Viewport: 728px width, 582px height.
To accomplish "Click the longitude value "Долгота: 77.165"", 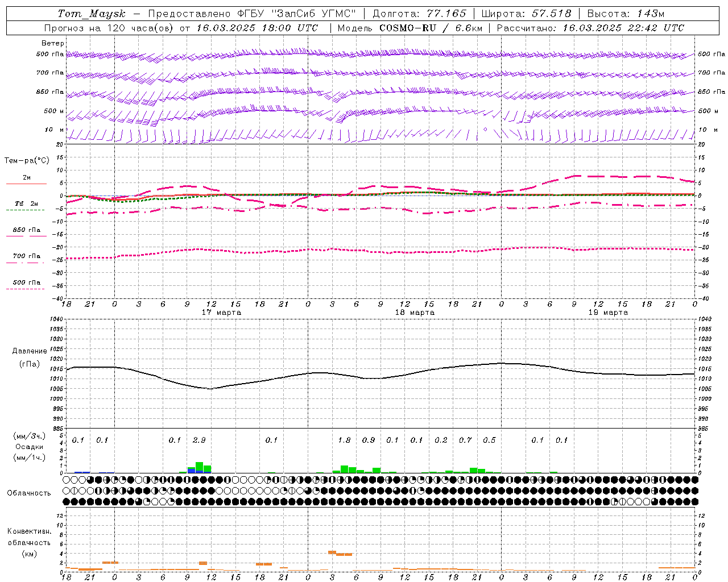I will [x=419, y=14].
